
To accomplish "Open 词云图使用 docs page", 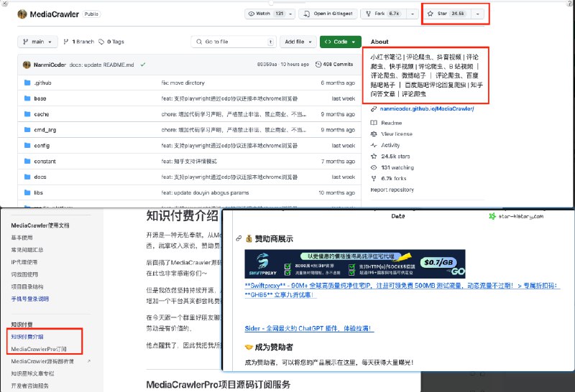I will click(24, 274).
